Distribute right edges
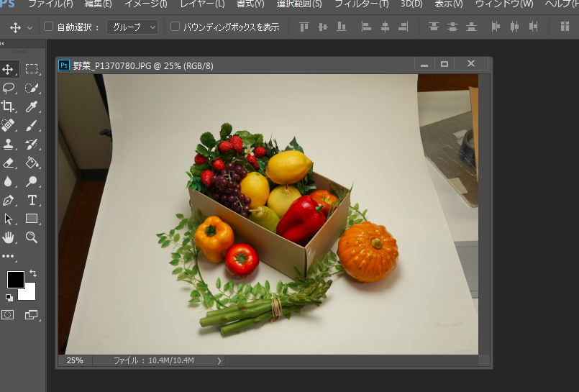The width and height of the screenshot is (579, 392). [533, 27]
